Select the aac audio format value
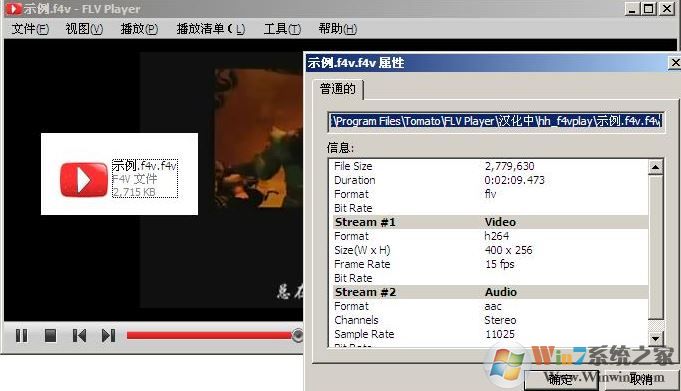Screen dimensions: 681x391 coord(493,306)
